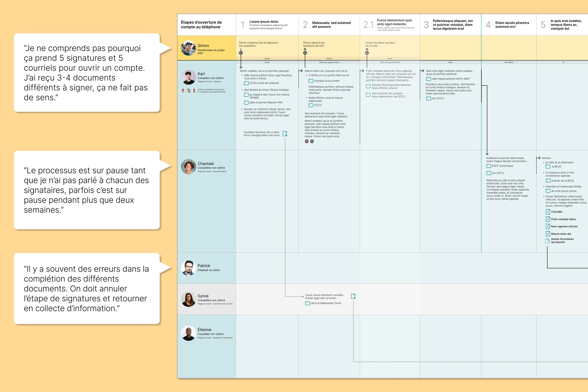Click the crossed-out phone icon in step 2

click(306, 141)
